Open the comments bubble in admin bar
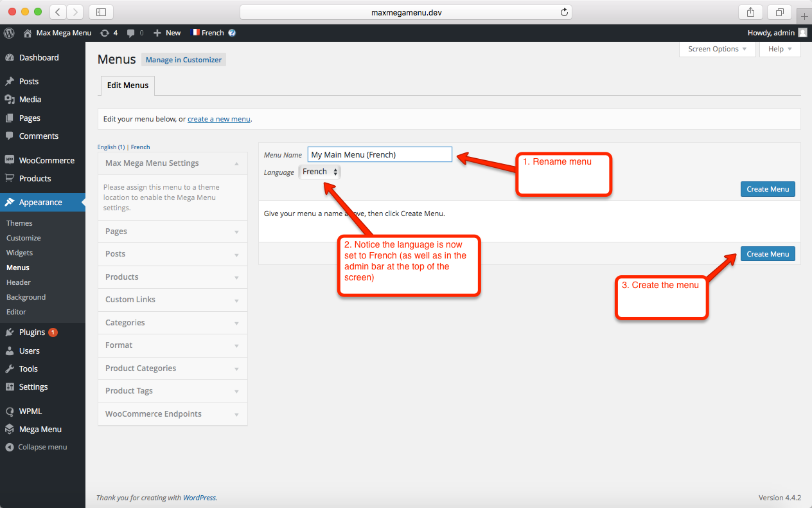 click(x=135, y=33)
